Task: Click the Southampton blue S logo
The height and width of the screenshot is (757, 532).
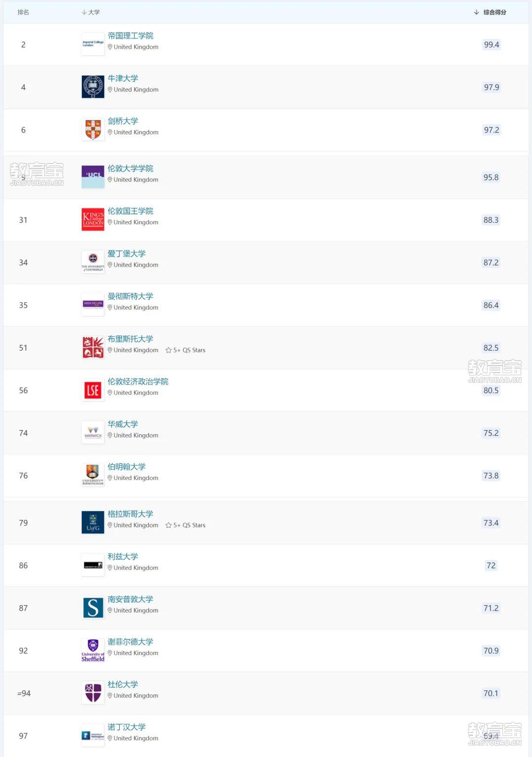Action: [x=93, y=608]
